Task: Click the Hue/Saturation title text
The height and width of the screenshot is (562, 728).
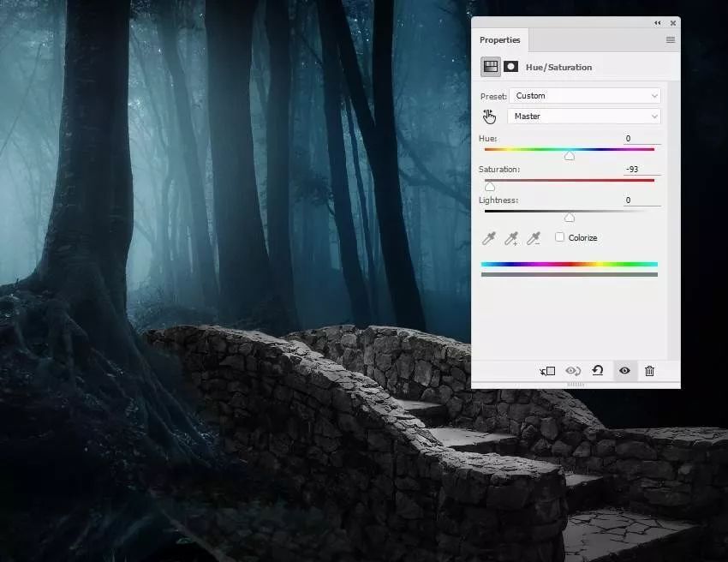Action: click(x=558, y=68)
